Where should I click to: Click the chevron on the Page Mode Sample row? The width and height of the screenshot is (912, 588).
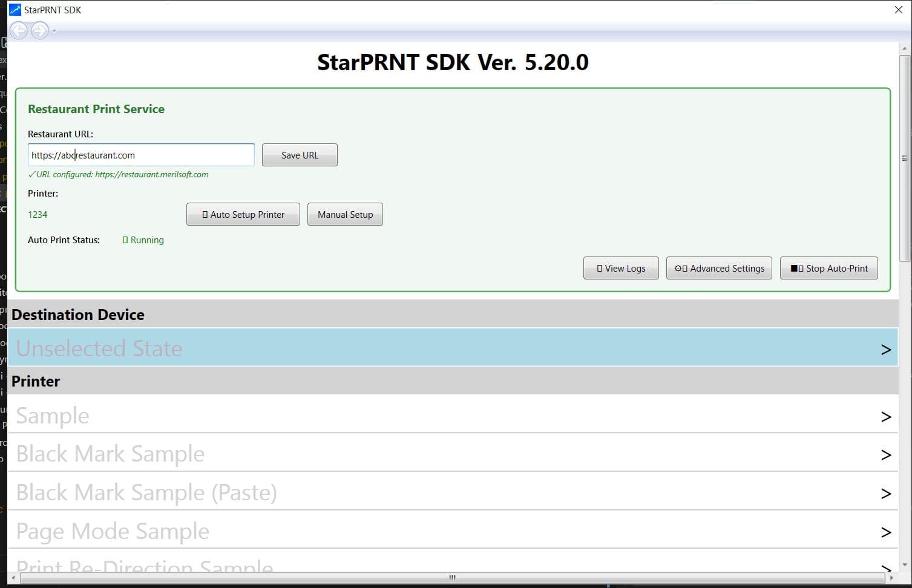pos(886,532)
